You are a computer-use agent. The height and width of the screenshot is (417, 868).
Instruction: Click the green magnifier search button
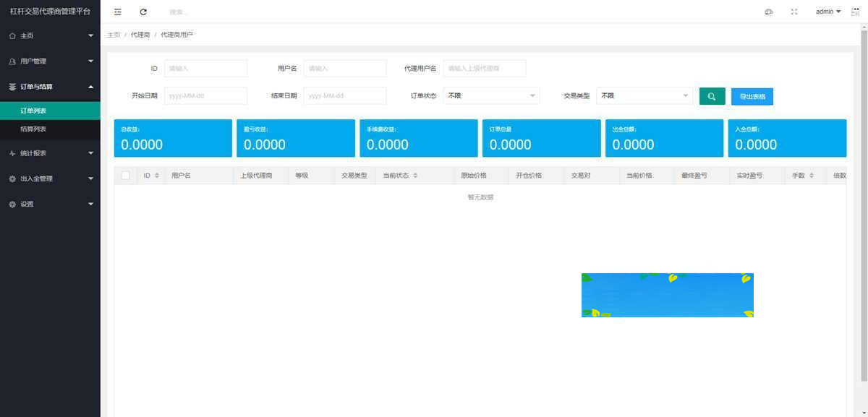[711, 95]
